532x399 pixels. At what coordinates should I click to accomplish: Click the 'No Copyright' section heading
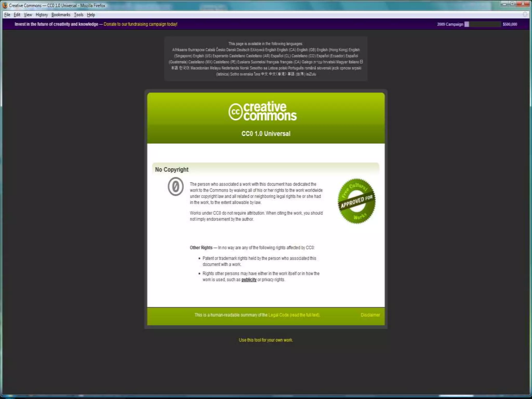click(x=172, y=169)
